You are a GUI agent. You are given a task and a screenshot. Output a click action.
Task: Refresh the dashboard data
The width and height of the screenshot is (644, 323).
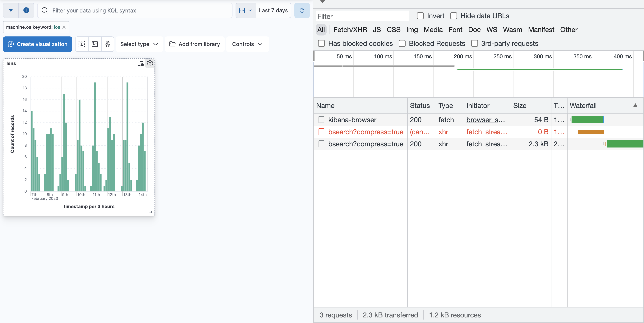302,10
